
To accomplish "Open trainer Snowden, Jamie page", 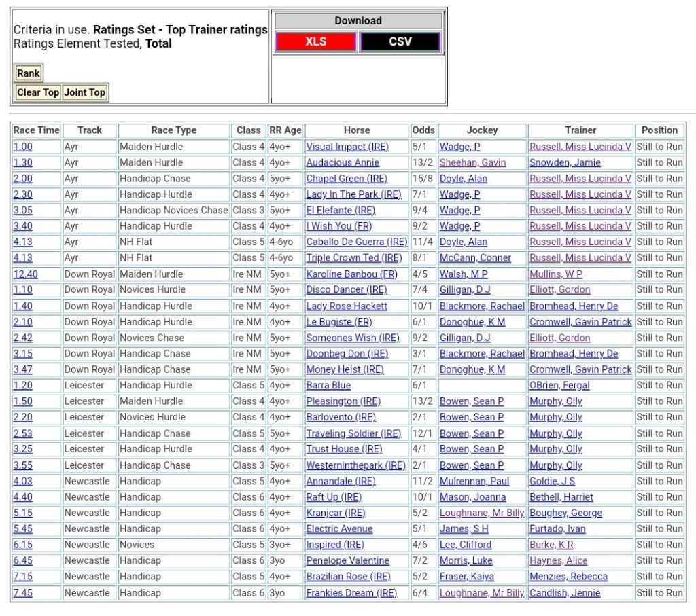I will (x=565, y=163).
